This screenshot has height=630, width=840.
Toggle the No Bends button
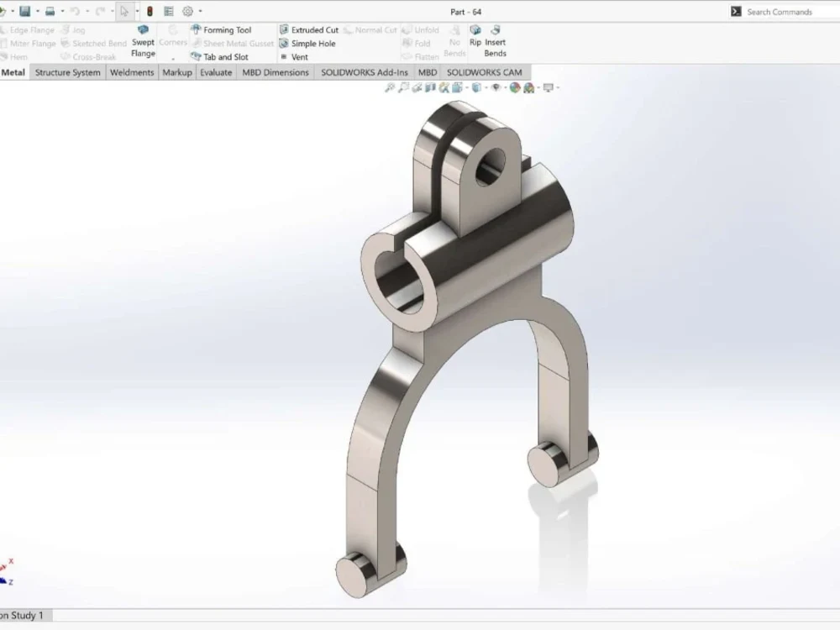(454, 42)
